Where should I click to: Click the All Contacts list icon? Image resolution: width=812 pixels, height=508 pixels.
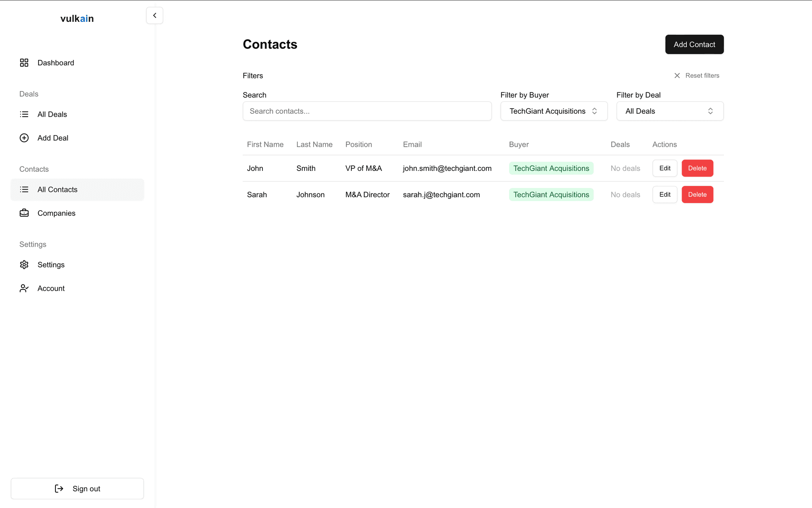pyautogui.click(x=24, y=190)
